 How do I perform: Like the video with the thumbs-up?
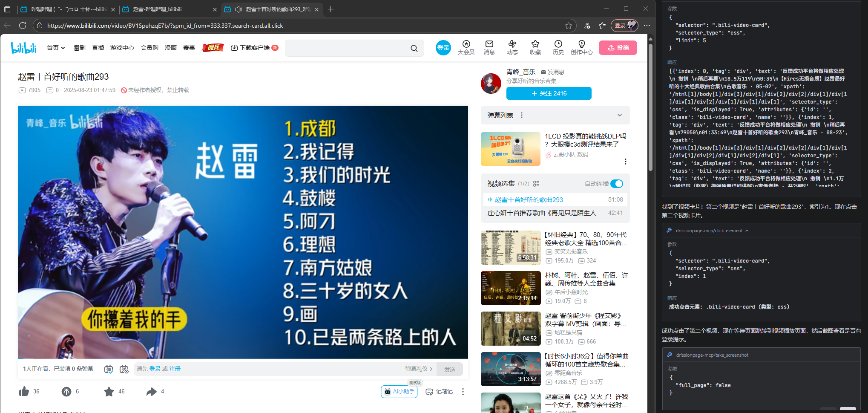(24, 391)
